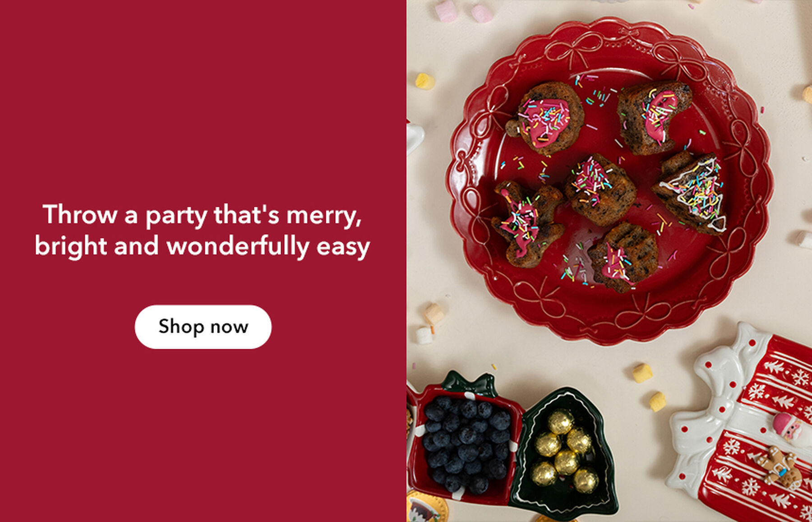
Task: Click the center cake with sprinkles
Action: 600,189
